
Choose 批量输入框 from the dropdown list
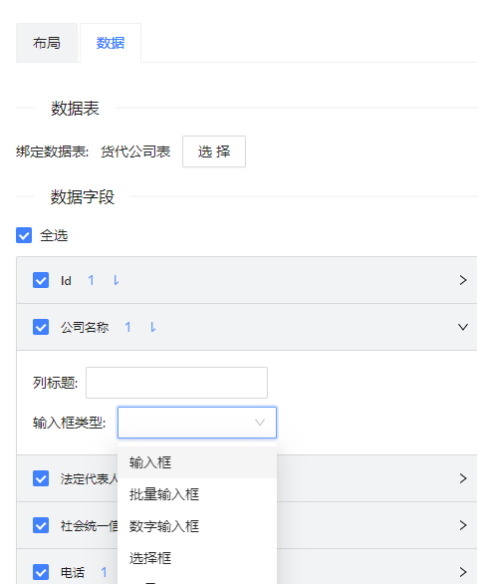[x=197, y=494]
